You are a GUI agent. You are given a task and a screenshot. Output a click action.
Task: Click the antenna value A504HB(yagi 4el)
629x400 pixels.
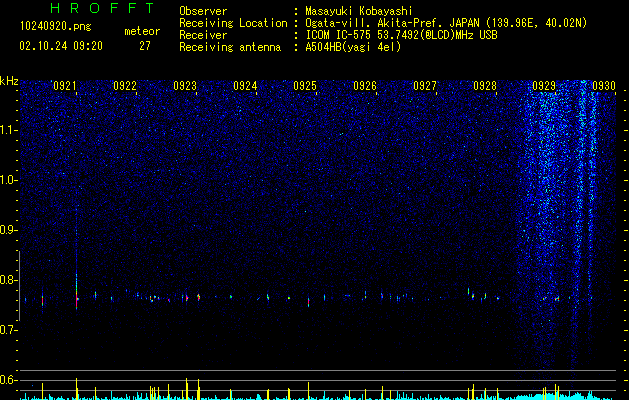pyautogui.click(x=353, y=47)
